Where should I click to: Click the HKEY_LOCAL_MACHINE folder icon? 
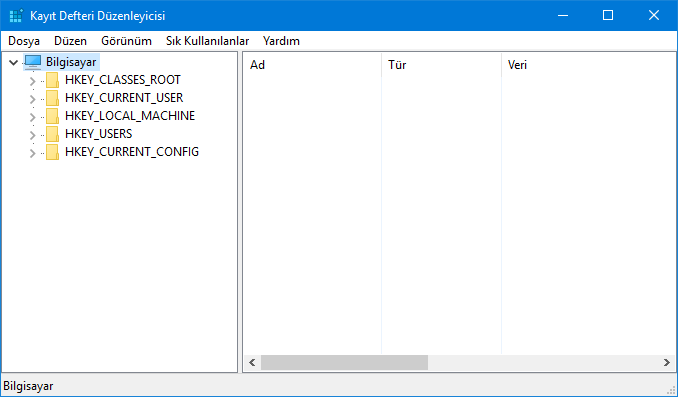(52, 116)
